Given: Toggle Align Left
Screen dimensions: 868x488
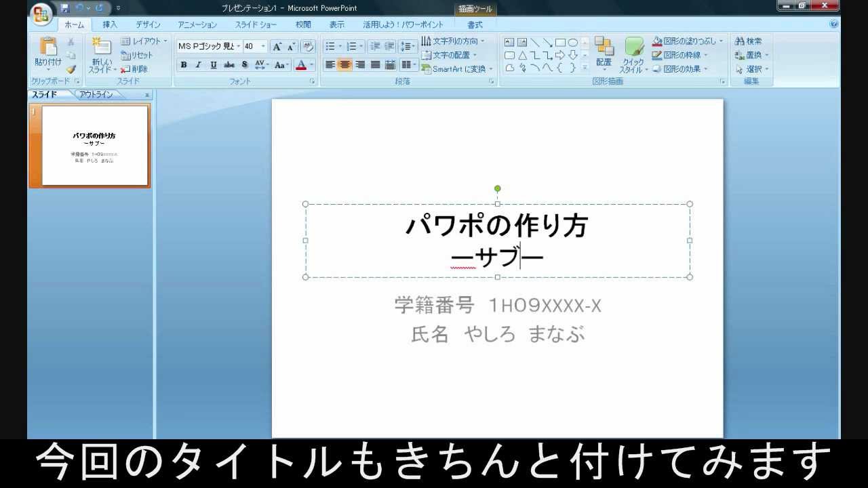Looking at the screenshot, I should 330,65.
